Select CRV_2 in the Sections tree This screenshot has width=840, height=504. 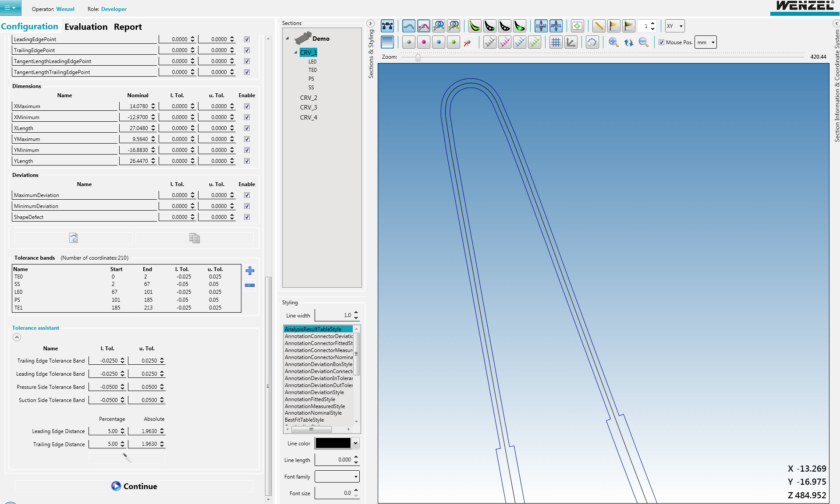click(x=308, y=98)
